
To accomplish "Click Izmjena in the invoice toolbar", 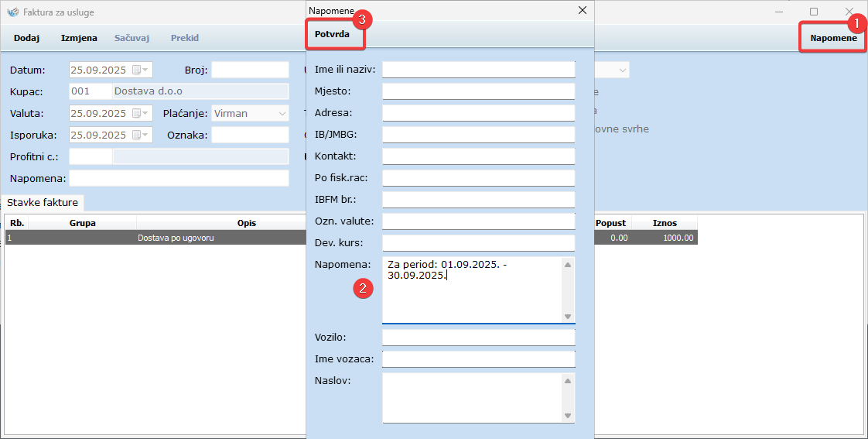I will (x=79, y=38).
